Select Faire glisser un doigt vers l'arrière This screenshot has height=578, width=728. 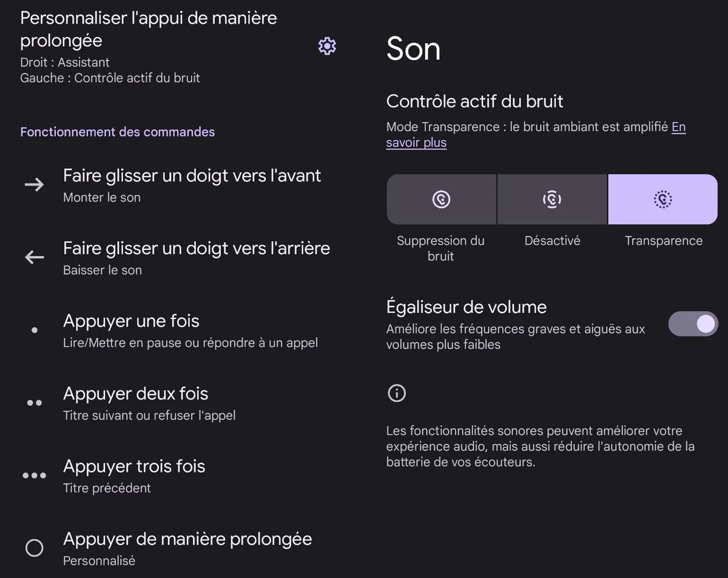pos(182,258)
